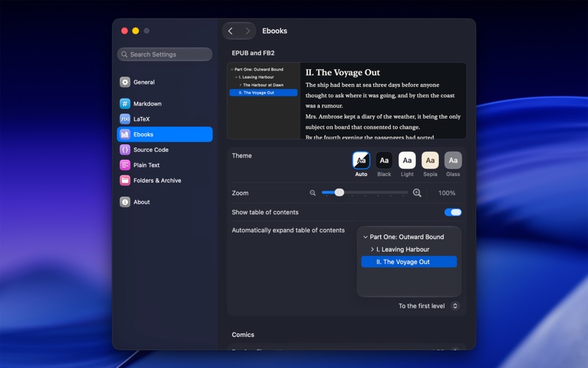This screenshot has height=368, width=588.
Task: Minimize the window with the yellow button
Action: [x=135, y=31]
